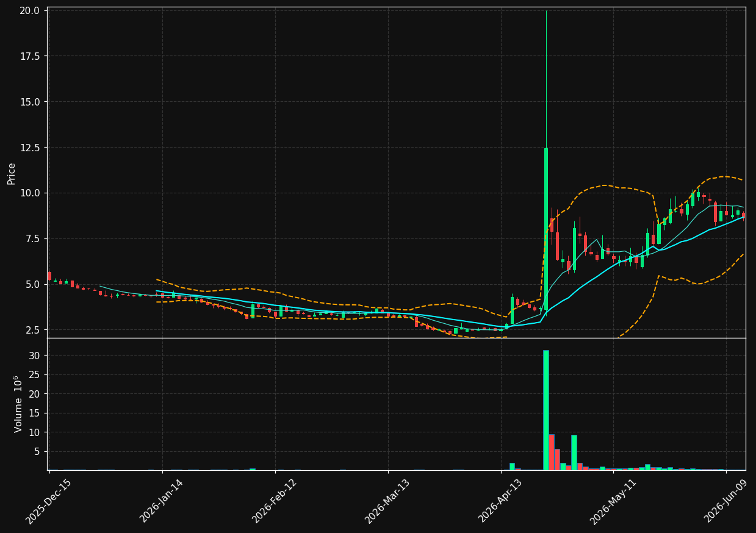Click the 5.0 price tick label
The height and width of the screenshot is (533, 756).
point(33,284)
